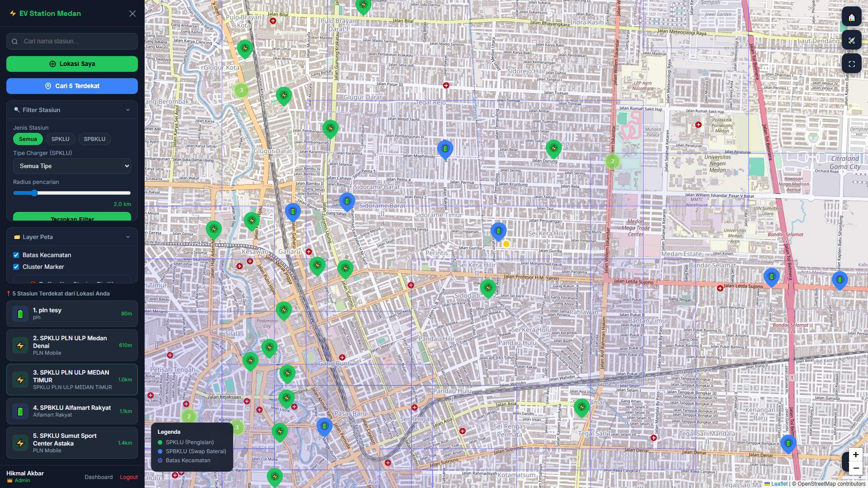The image size is (868, 488).
Task: Toggle fullscreen map view
Action: click(851, 64)
